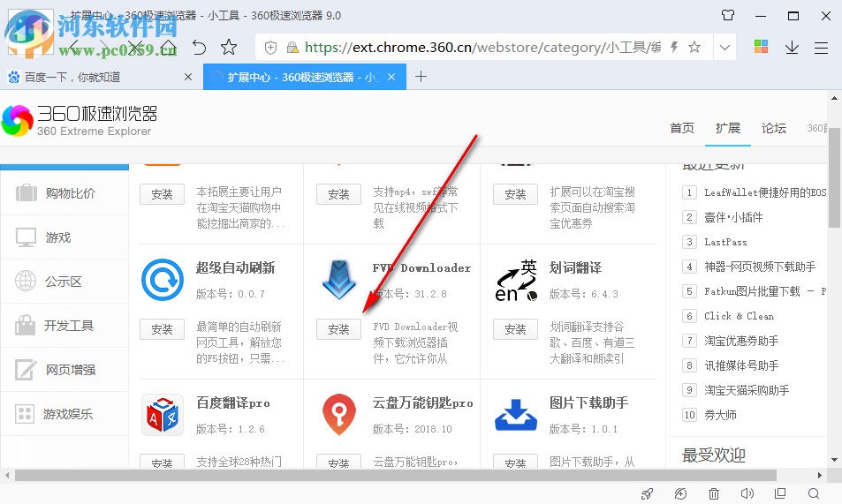Click the speaker mute icon in status bar
The height and width of the screenshot is (504, 842).
pyautogui.click(x=747, y=493)
